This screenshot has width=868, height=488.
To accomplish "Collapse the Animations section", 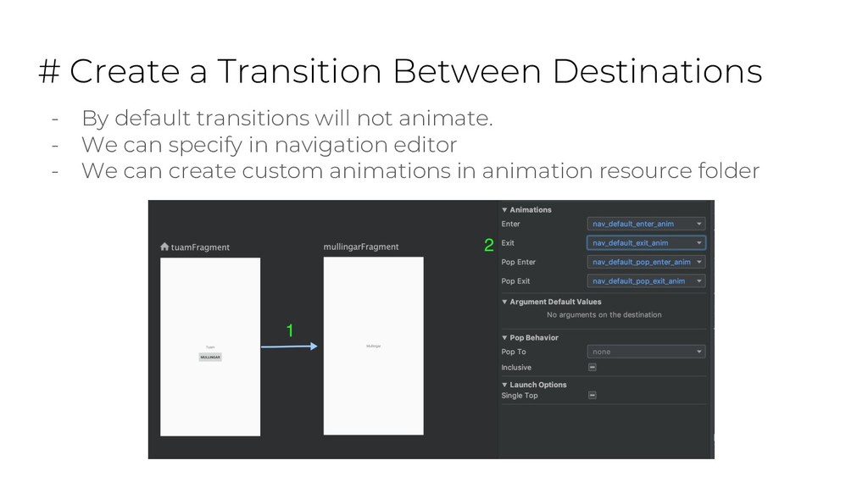I will pyautogui.click(x=504, y=210).
